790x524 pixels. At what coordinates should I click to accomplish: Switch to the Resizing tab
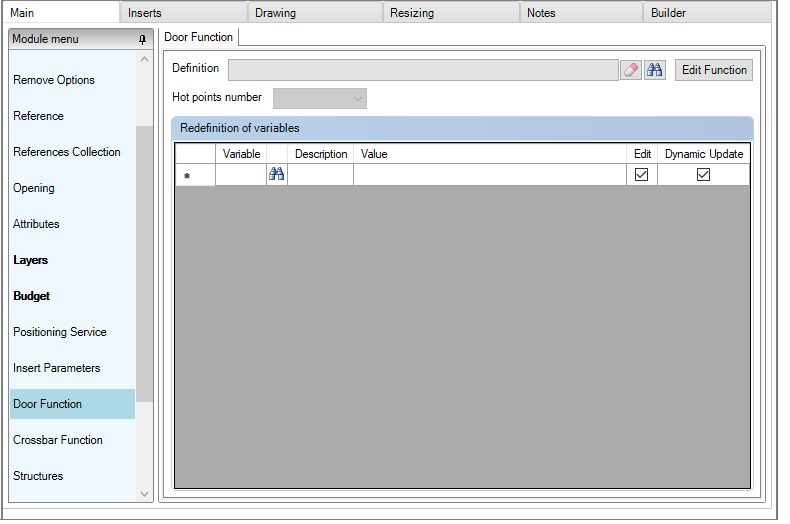click(x=451, y=13)
